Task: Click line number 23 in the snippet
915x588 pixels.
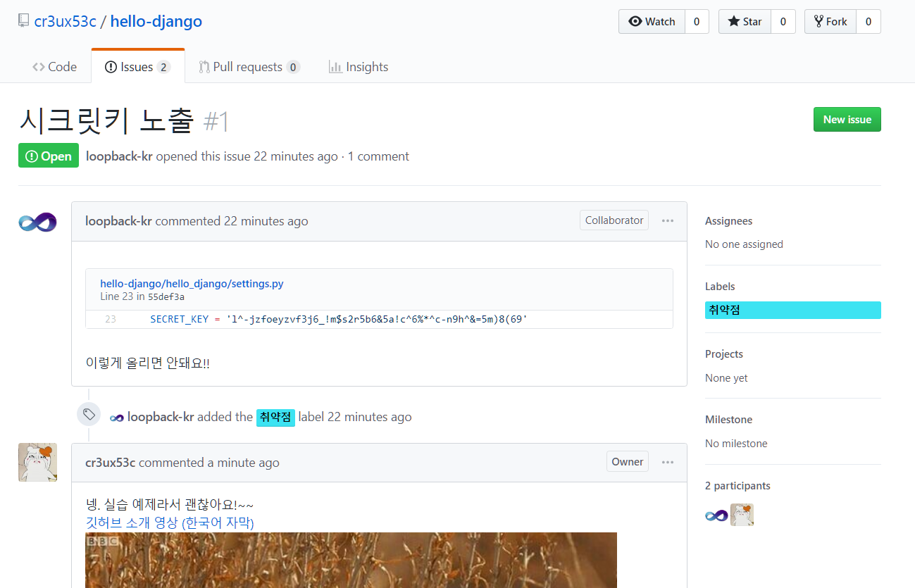Action: (x=111, y=319)
